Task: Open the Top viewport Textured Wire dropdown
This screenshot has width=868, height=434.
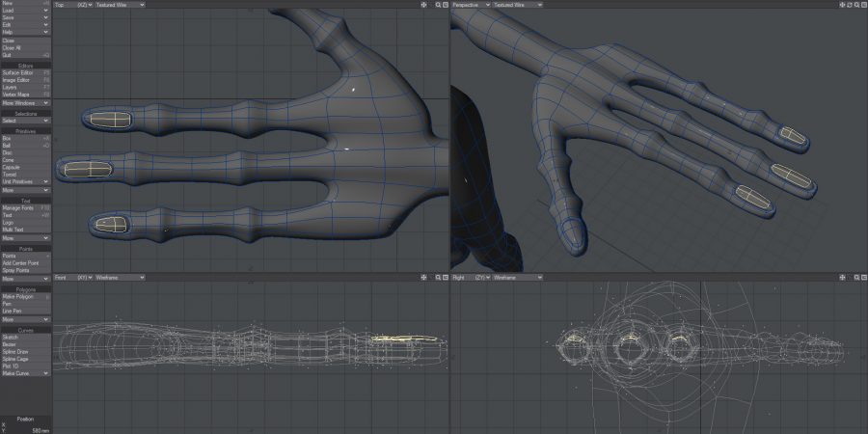Action: [x=119, y=5]
